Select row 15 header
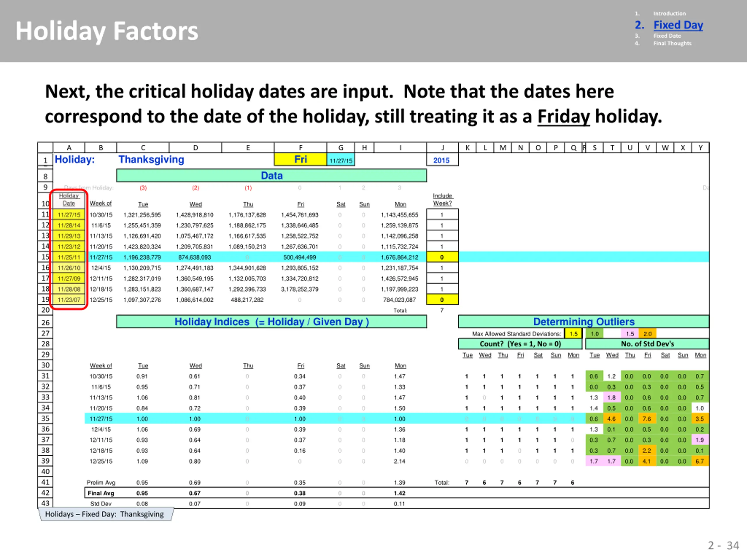The image size is (747, 560). click(45, 257)
